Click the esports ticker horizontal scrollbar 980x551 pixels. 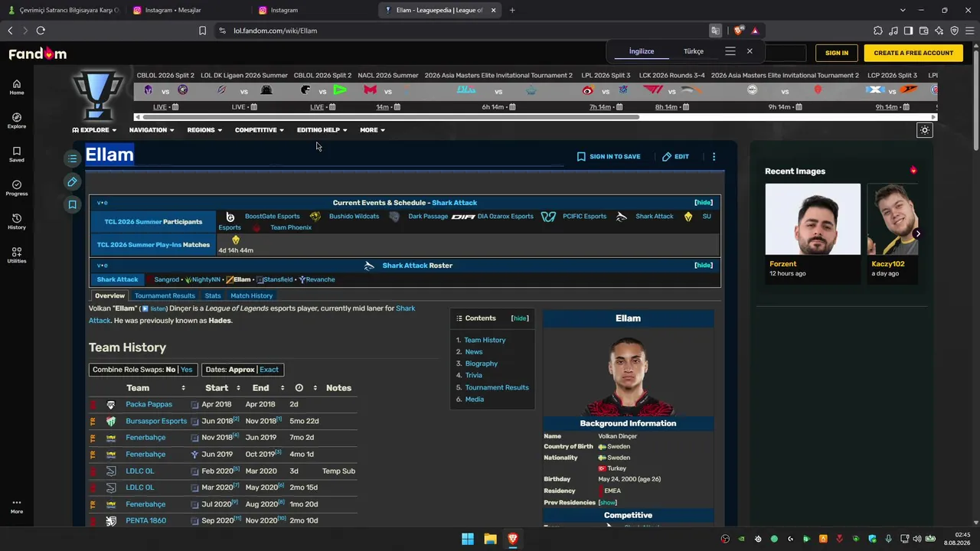390,117
